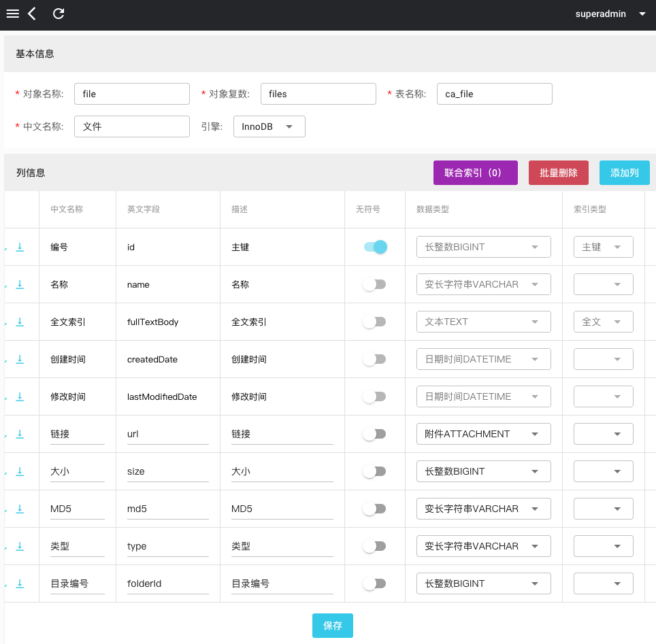Click the 保存 save button
The width and height of the screenshot is (656, 644).
(x=333, y=626)
